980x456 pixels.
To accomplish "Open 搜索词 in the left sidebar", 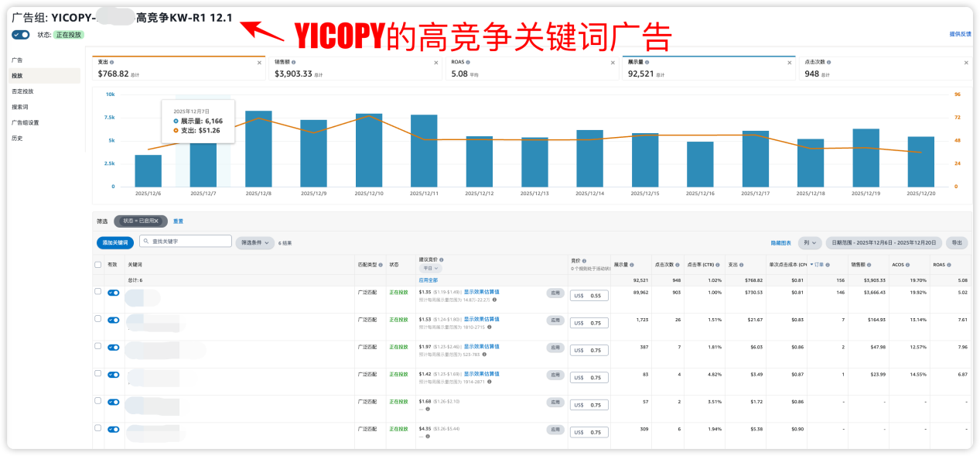I will click(20, 107).
